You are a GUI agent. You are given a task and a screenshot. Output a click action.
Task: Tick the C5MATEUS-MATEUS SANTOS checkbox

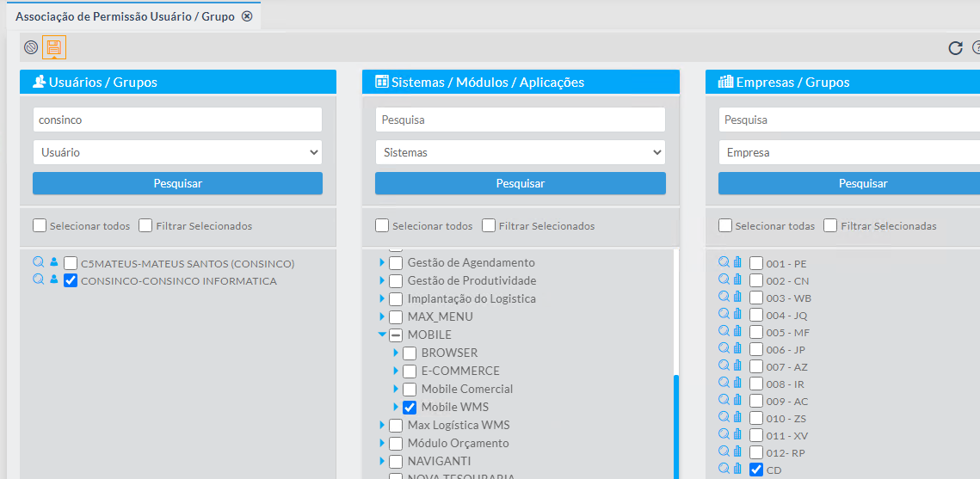[x=71, y=263]
